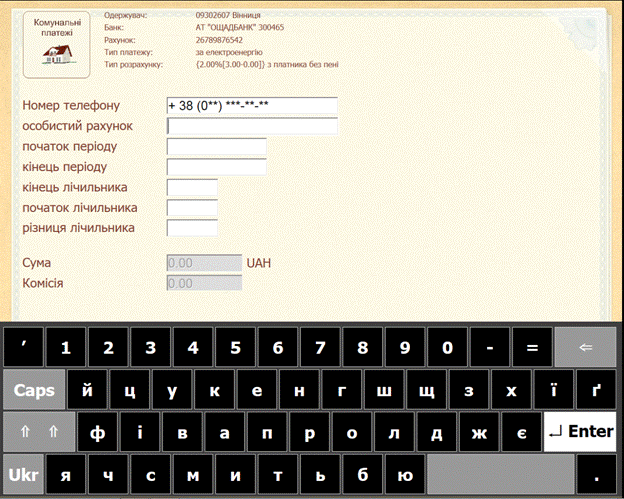Image resolution: width=624 pixels, height=499 pixels.
Task: Select the початок періоду field
Action: (216, 147)
